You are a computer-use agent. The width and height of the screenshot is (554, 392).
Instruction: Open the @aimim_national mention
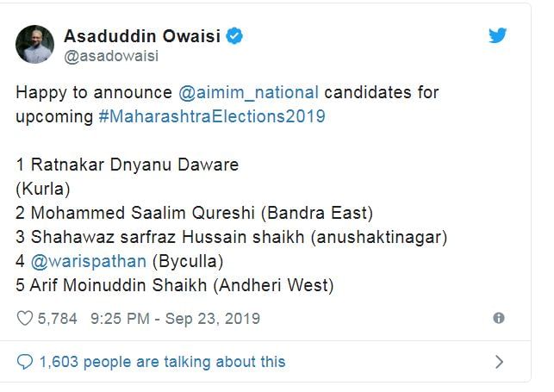(248, 92)
